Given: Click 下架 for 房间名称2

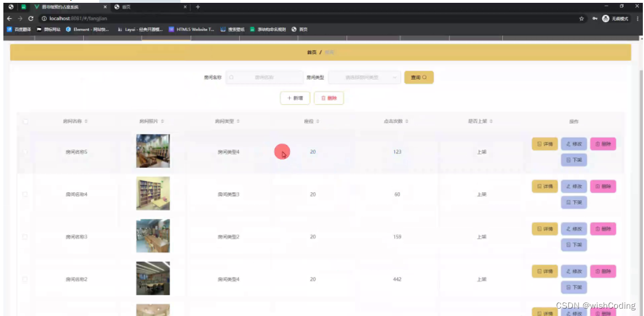Looking at the screenshot, I should point(574,287).
